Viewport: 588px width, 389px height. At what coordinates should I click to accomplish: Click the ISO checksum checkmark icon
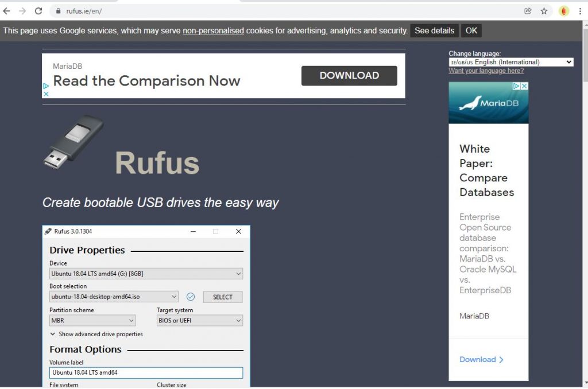click(x=191, y=297)
